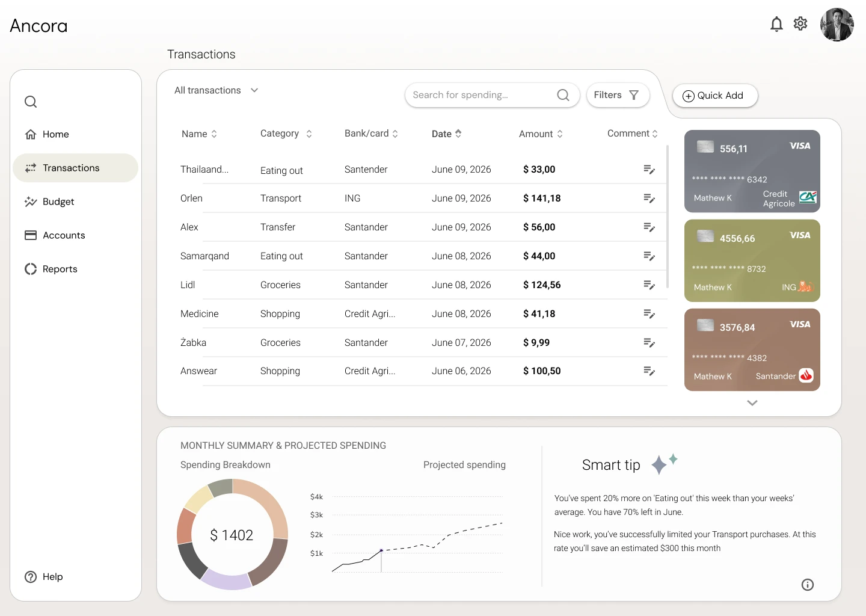The width and height of the screenshot is (866, 616).
Task: Click the Credit Agricole logo
Action: point(808,197)
